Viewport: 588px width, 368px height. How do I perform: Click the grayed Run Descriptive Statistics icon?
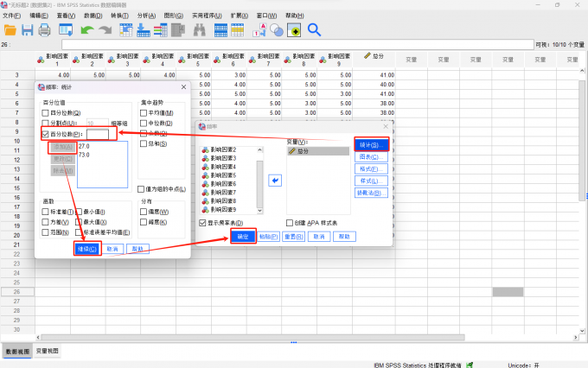pyautogui.click(x=178, y=30)
